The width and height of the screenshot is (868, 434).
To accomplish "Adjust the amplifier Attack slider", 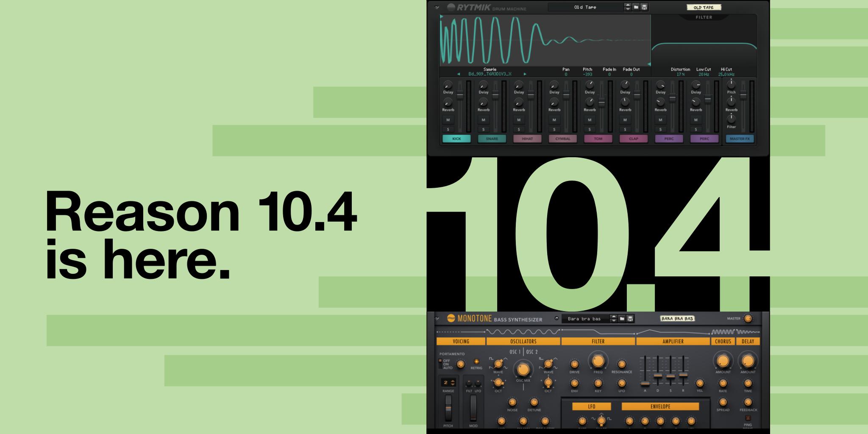I will [645, 384].
